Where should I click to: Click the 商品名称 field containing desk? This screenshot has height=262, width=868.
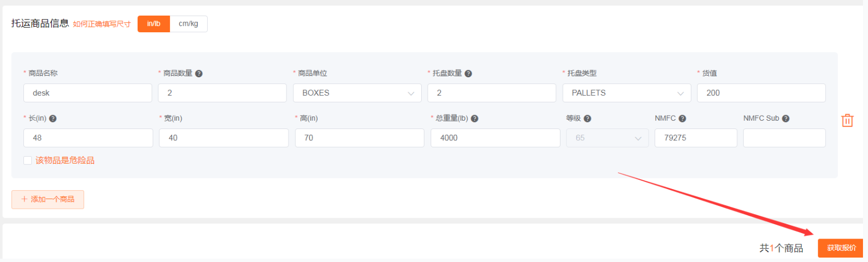(x=87, y=93)
